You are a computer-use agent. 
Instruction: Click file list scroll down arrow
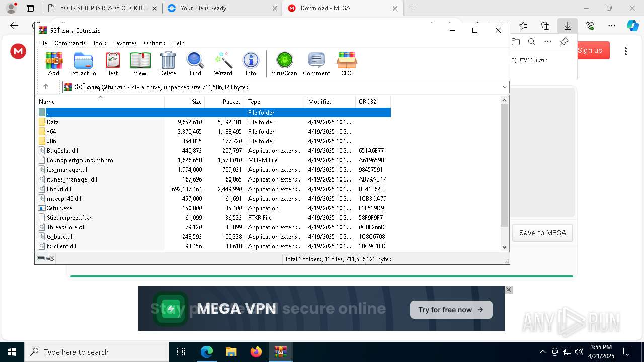(505, 247)
